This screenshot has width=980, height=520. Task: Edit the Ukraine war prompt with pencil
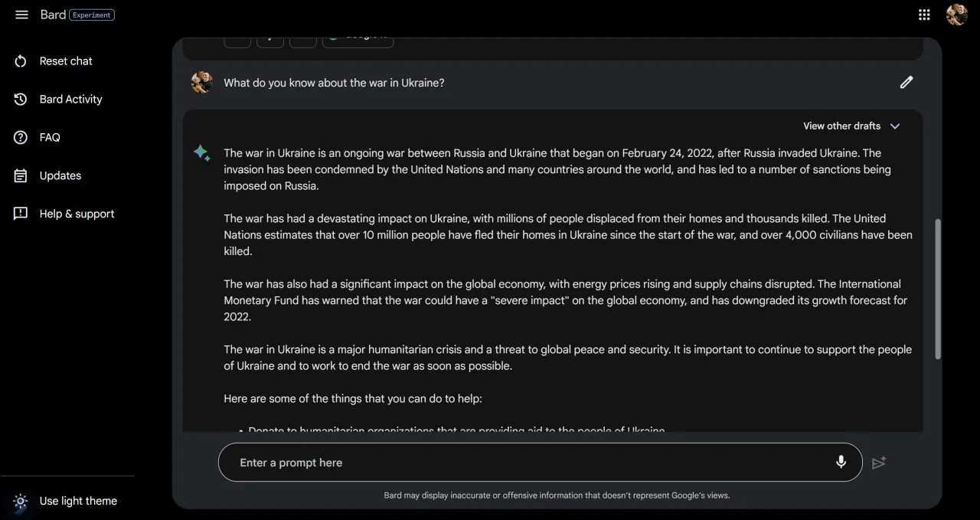tap(906, 82)
